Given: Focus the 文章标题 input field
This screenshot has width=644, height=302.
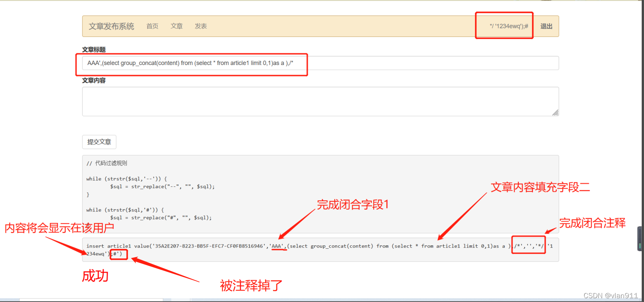Looking at the screenshot, I should [x=320, y=63].
